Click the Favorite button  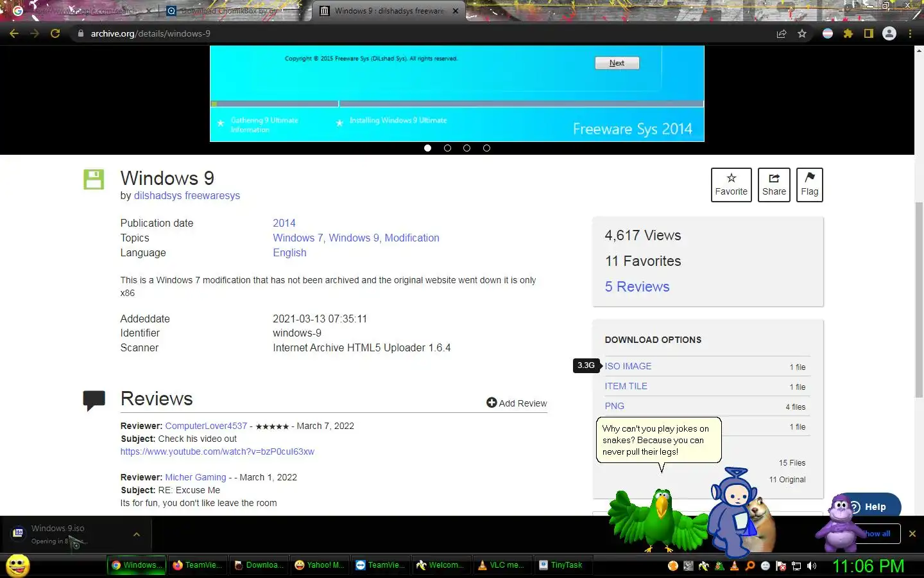coord(731,185)
